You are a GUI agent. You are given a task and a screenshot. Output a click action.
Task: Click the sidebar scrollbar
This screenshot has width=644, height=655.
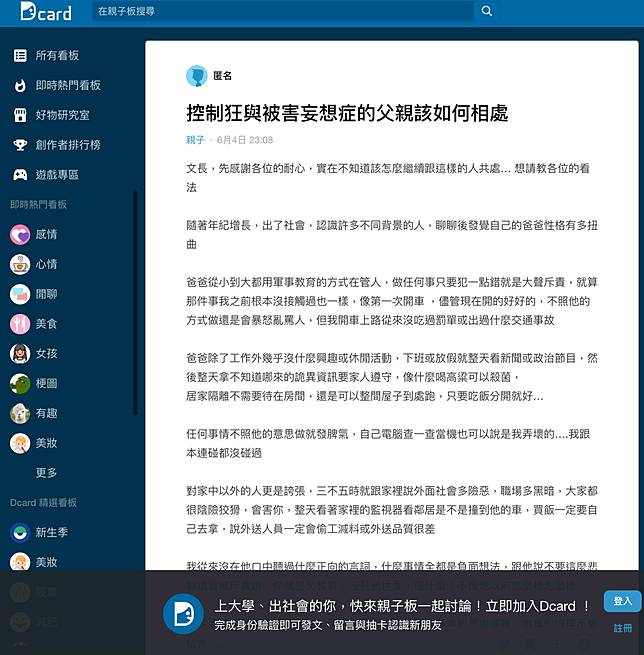[135, 303]
